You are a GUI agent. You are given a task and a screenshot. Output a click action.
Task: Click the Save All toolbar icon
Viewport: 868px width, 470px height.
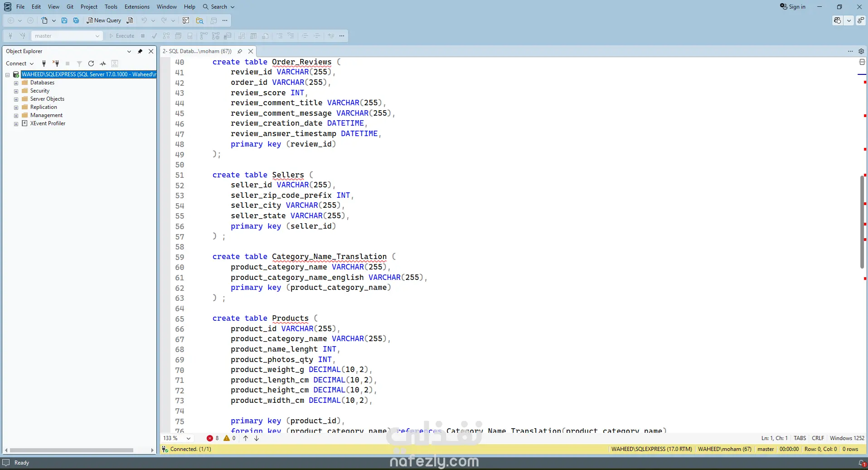coord(76,20)
